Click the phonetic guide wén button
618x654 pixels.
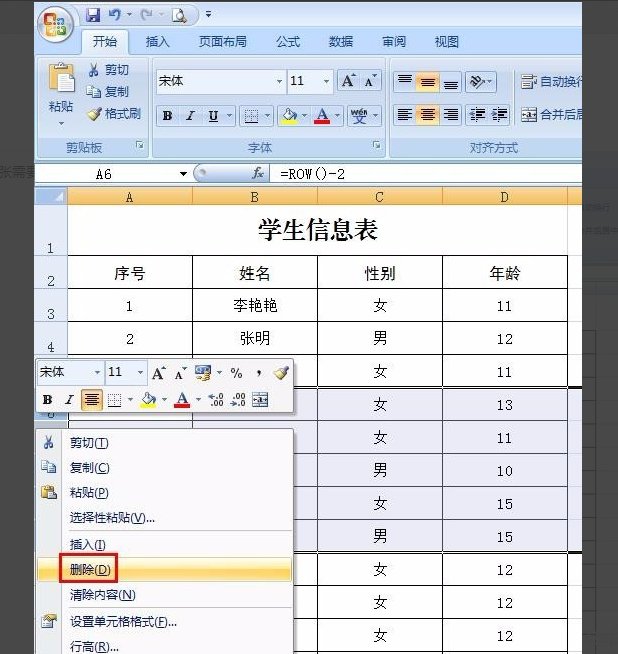(x=359, y=116)
